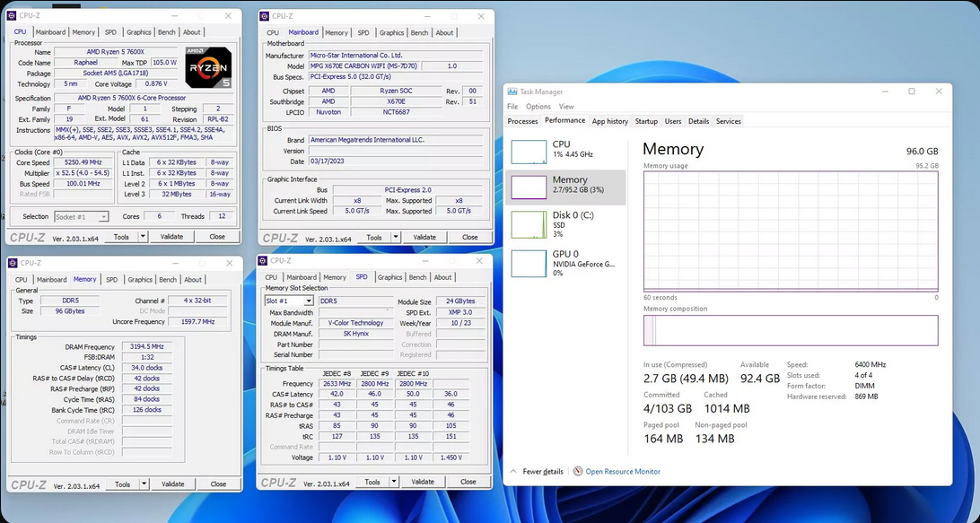This screenshot has height=523, width=980.
Task: Select the Memory entry in the Performance sidebar
Action: click(x=565, y=187)
